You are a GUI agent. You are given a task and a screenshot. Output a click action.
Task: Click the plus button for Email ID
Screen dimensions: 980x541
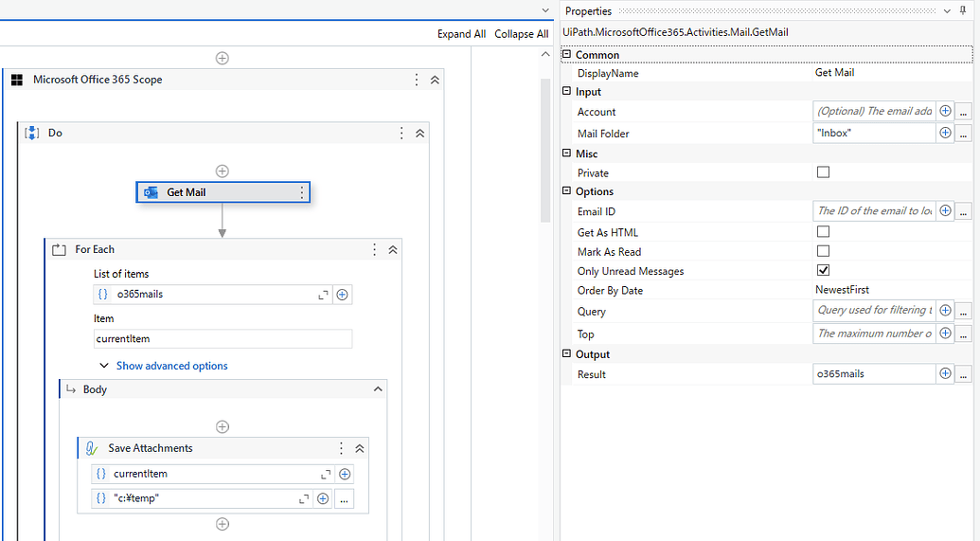pos(946,211)
